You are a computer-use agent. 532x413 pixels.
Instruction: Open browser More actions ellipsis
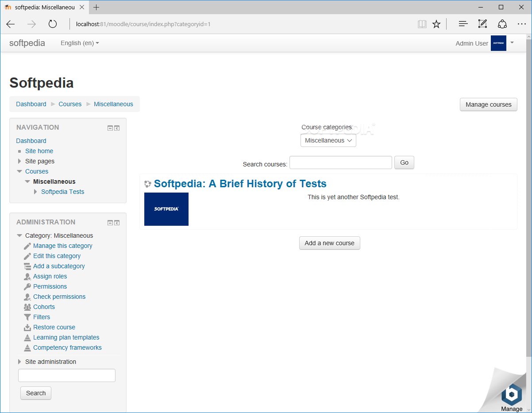[521, 24]
